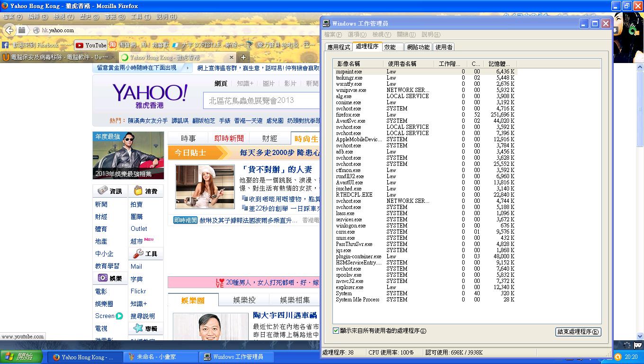
Task: Switch to 使用者 tab in Task Manager
Action: [x=444, y=47]
